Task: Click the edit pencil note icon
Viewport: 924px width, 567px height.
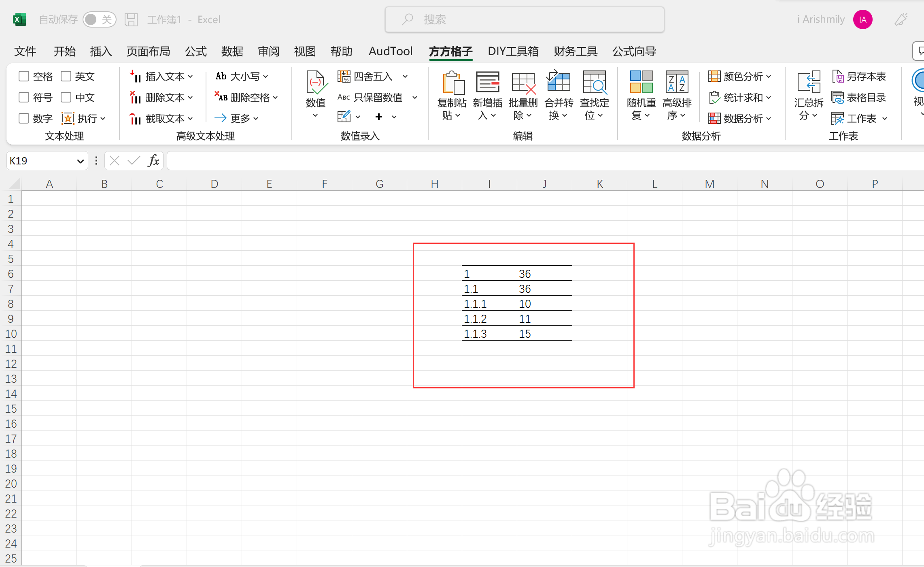Action: [344, 117]
